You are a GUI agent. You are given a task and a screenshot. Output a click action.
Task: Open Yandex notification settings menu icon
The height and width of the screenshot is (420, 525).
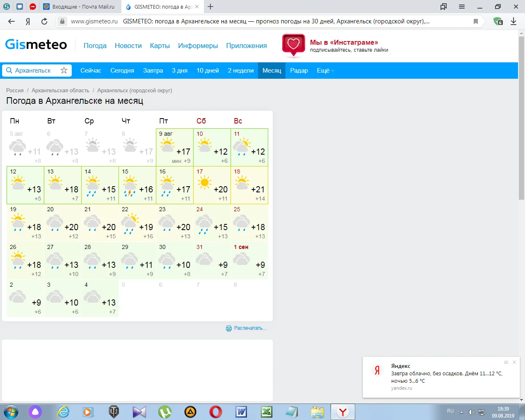506,362
